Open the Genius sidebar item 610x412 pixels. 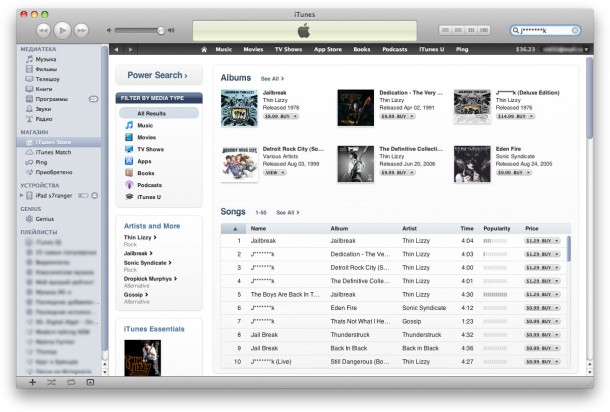click(45, 218)
